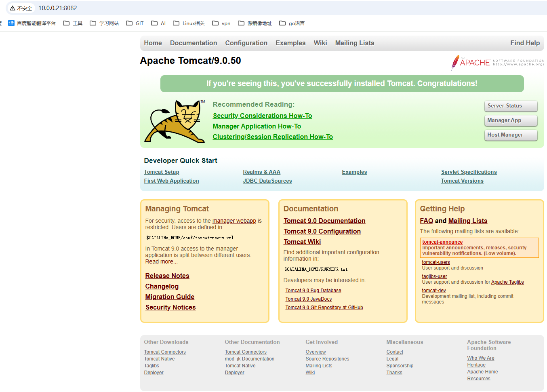Open Tomcat Native under Other Downloads
Image resolution: width=547 pixels, height=392 pixels.
159,359
